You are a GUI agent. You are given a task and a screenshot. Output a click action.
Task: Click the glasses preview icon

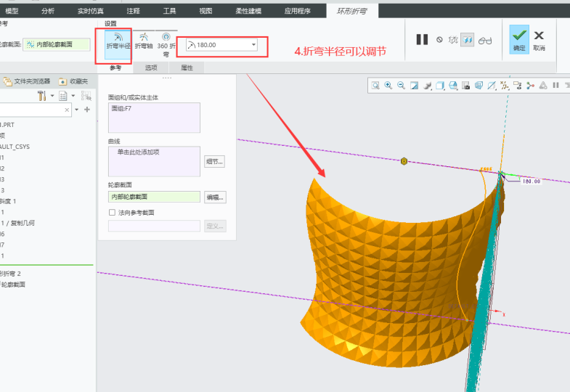click(x=485, y=40)
